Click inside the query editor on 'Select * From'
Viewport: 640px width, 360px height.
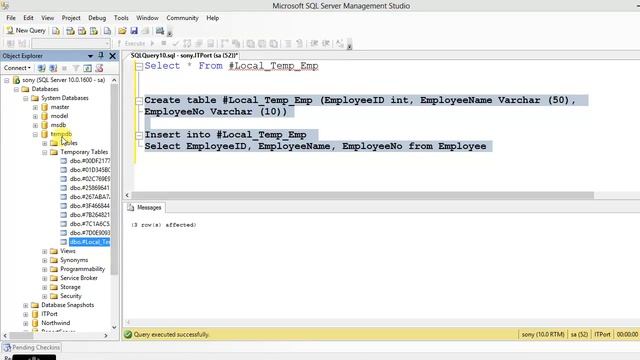point(183,66)
